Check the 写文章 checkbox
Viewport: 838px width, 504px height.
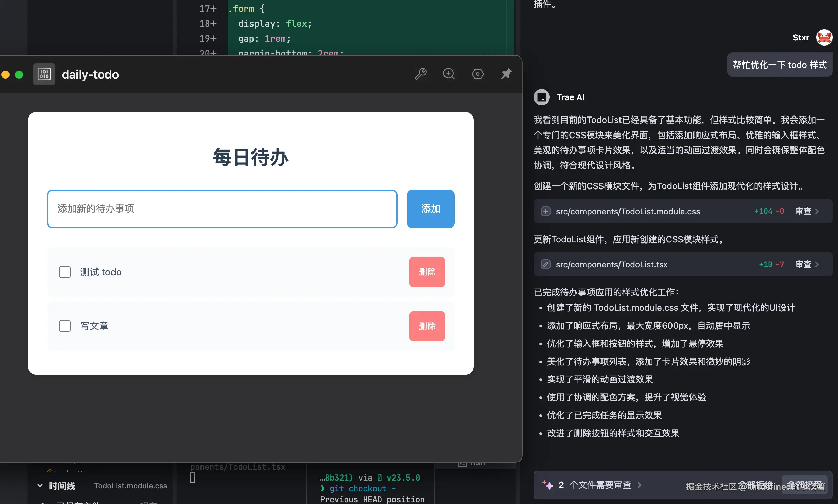65,326
